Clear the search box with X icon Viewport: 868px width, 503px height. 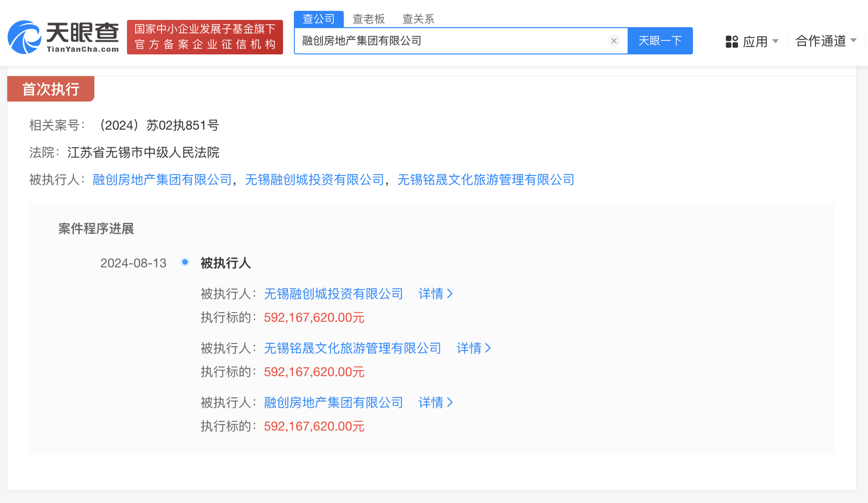(614, 41)
